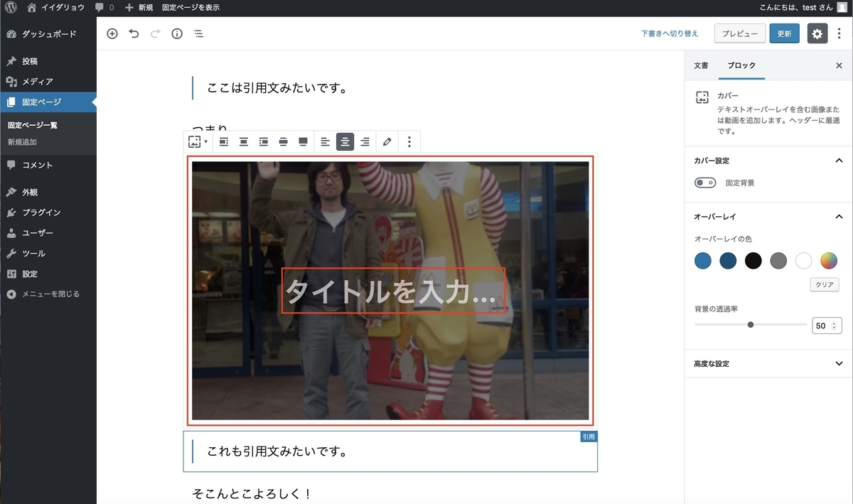Open editor more options vertical dots
The height and width of the screenshot is (504, 853).
839,33
